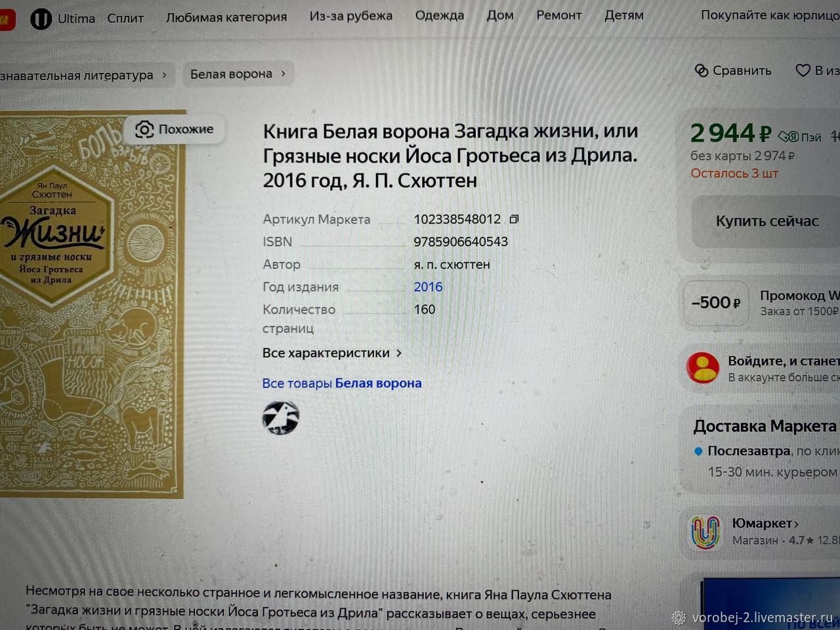This screenshot has width=840, height=630.
Task: Open the Сплит link in header
Action: tap(125, 18)
